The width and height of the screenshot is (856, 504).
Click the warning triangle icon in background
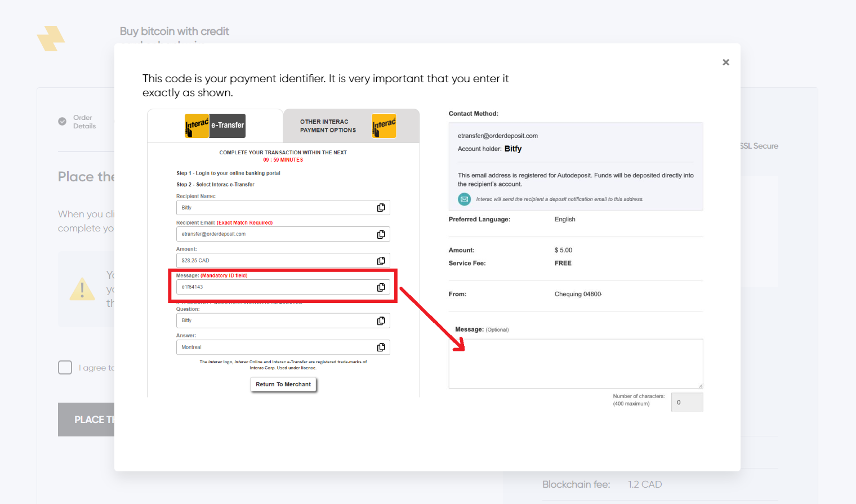click(82, 289)
